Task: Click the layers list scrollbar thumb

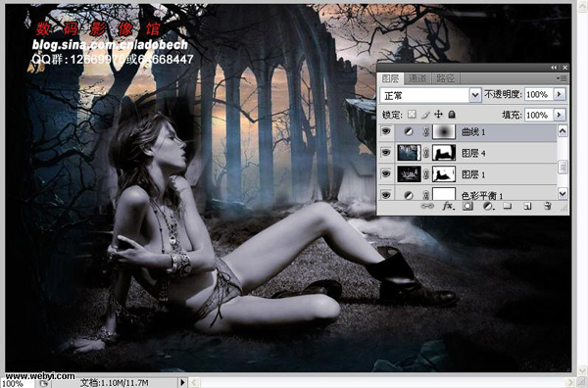Action: 563,167
